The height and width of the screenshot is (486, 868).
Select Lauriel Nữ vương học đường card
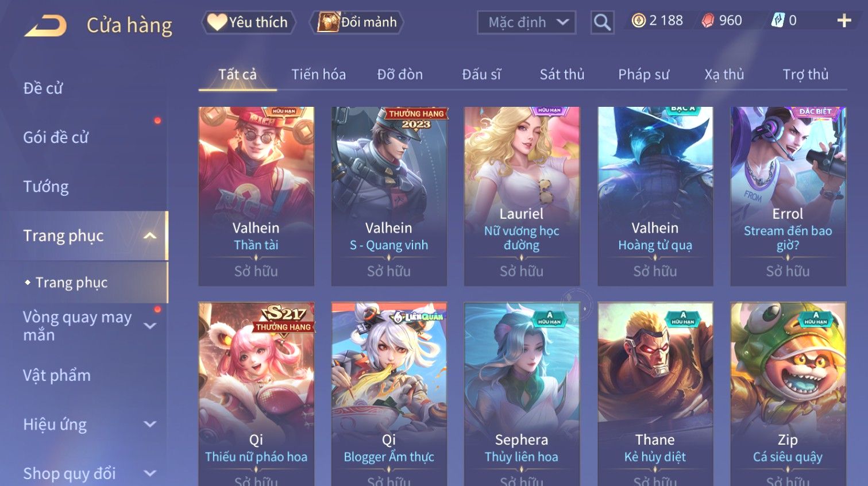[x=522, y=196]
